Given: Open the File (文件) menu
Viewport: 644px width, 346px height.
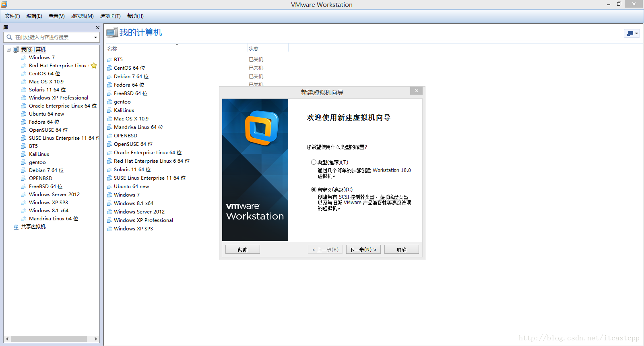Looking at the screenshot, I should point(12,16).
